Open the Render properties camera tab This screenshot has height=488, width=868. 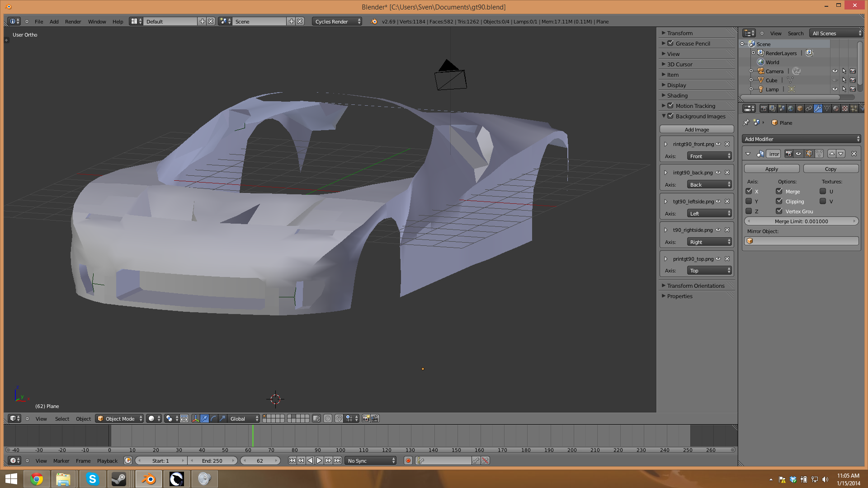(x=764, y=108)
